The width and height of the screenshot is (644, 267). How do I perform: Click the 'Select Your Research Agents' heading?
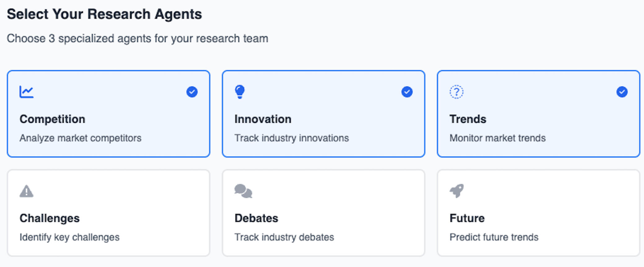click(104, 14)
